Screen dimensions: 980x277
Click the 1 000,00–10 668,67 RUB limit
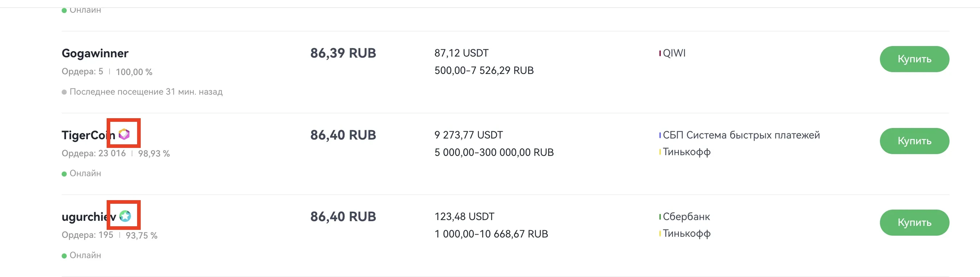[x=491, y=234]
